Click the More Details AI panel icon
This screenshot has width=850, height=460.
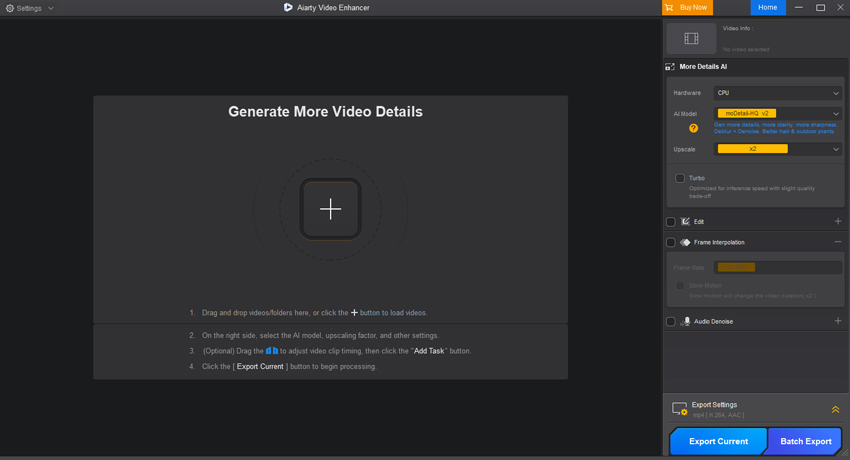pyautogui.click(x=670, y=67)
